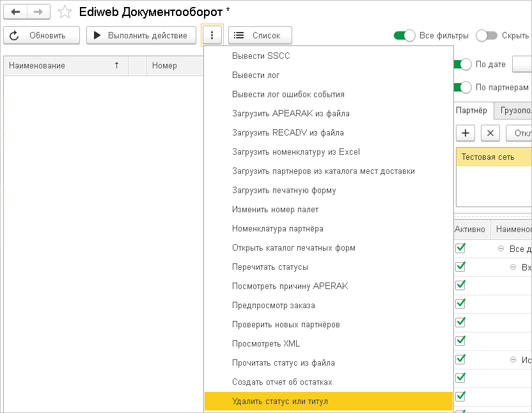This screenshot has width=532, height=413.
Task: Click the three-dot more actions button
Action: point(212,35)
